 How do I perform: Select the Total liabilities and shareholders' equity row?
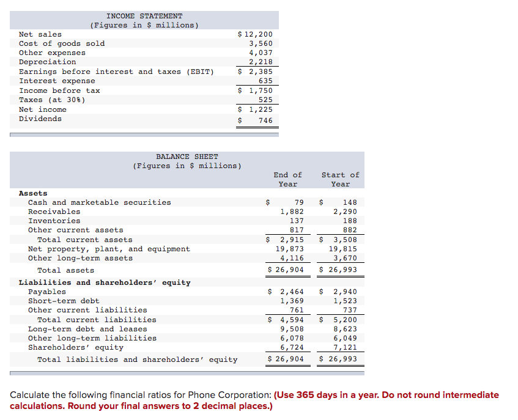pyautogui.click(x=138, y=359)
